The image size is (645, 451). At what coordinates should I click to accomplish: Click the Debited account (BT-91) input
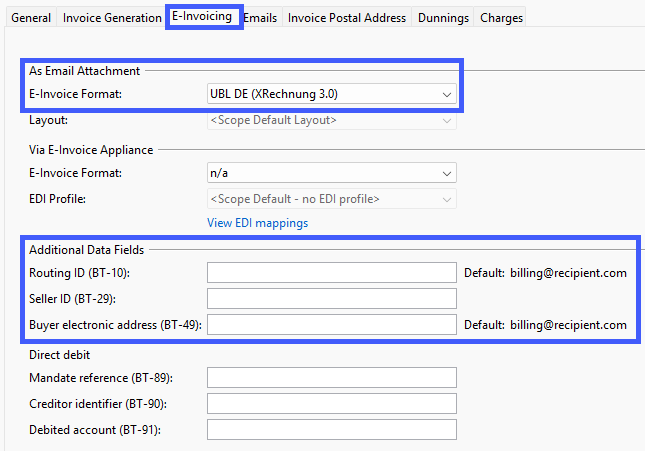[331, 430]
